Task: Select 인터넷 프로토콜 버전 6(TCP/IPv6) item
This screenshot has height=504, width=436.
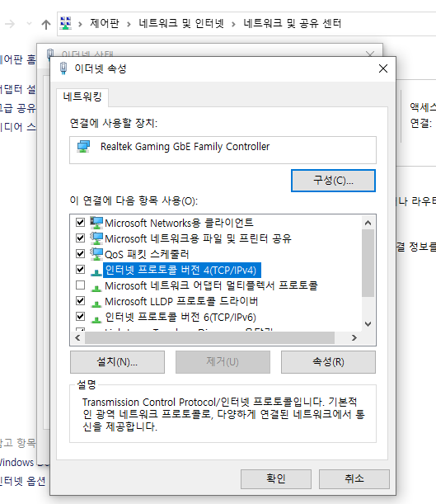Action: pyautogui.click(x=180, y=317)
